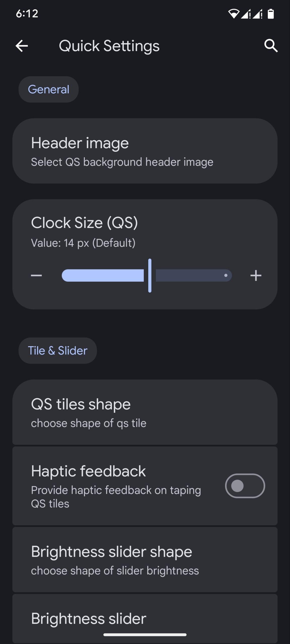
Task: Open the search magnifier icon
Action: click(x=271, y=46)
